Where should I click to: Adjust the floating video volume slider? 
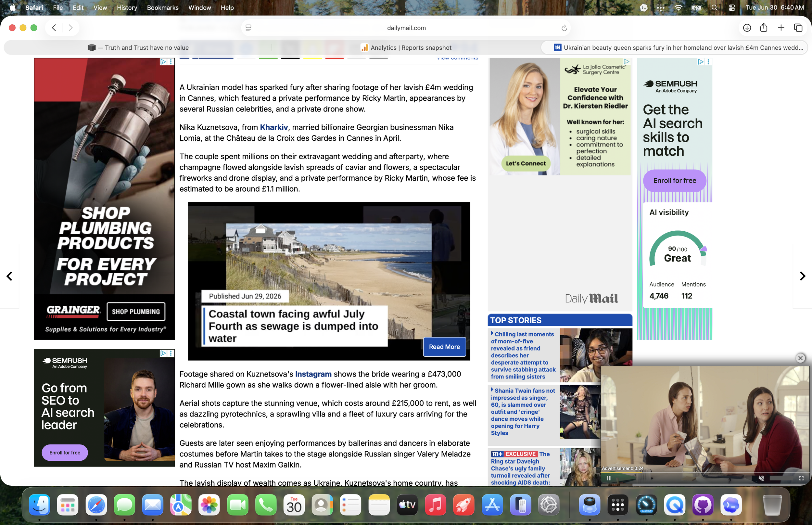pos(781,478)
